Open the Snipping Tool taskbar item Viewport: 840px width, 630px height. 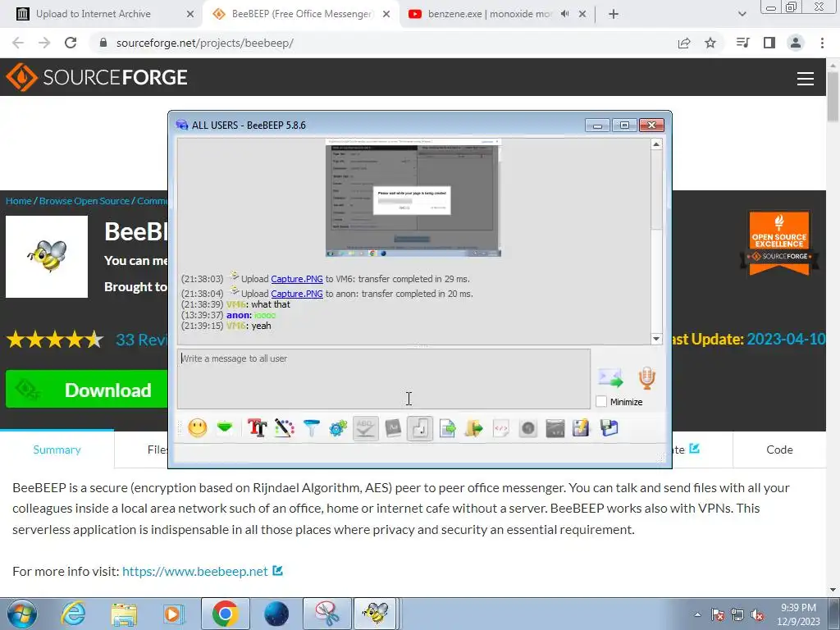(327, 614)
